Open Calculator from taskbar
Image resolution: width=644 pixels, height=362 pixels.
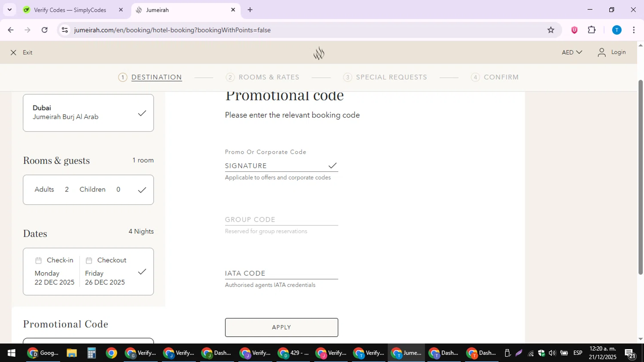click(91, 353)
